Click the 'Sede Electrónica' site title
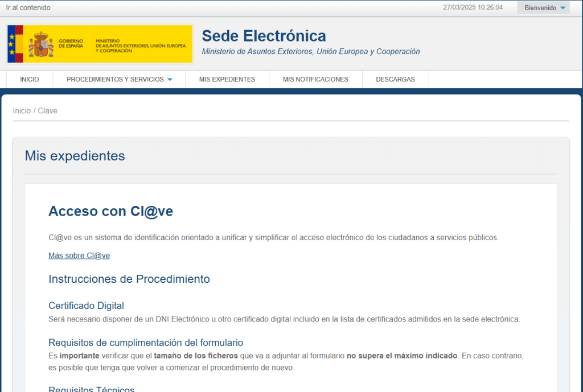 pyautogui.click(x=264, y=36)
